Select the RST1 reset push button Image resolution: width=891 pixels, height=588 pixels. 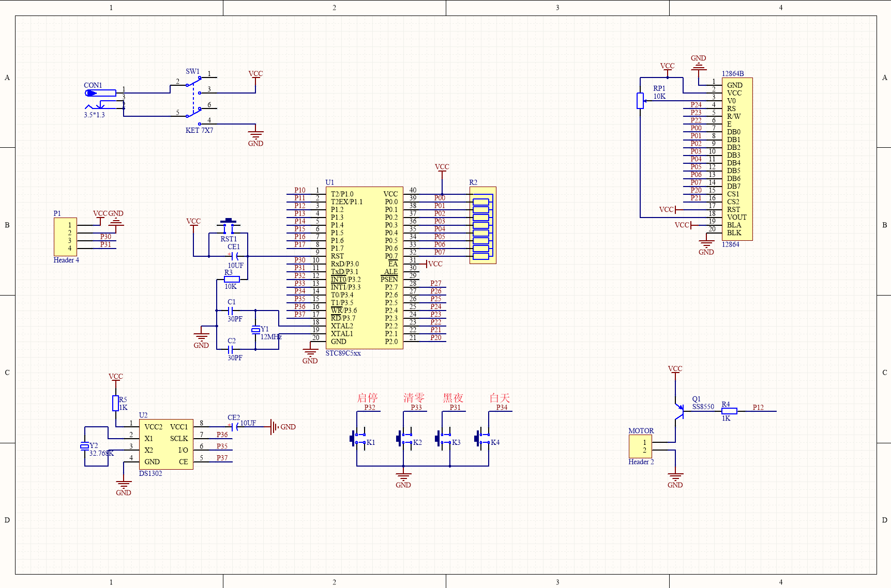coord(228,223)
